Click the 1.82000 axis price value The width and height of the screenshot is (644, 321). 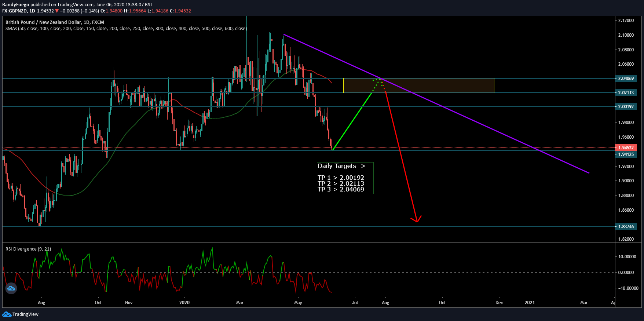point(626,239)
